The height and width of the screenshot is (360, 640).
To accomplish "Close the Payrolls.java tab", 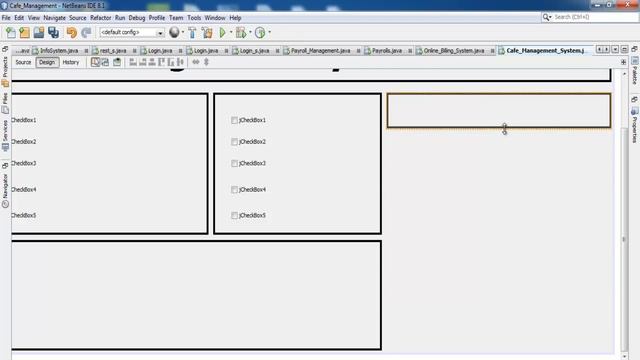I will click(410, 51).
